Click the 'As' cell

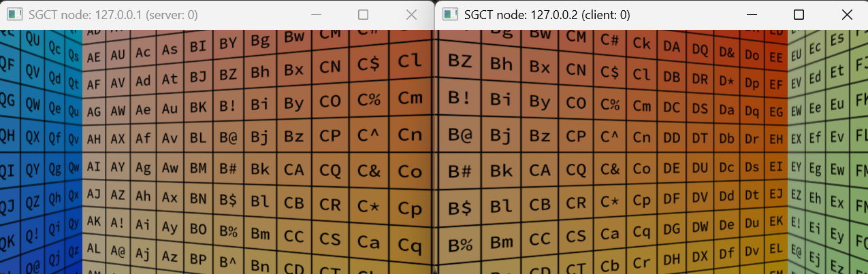click(170, 50)
